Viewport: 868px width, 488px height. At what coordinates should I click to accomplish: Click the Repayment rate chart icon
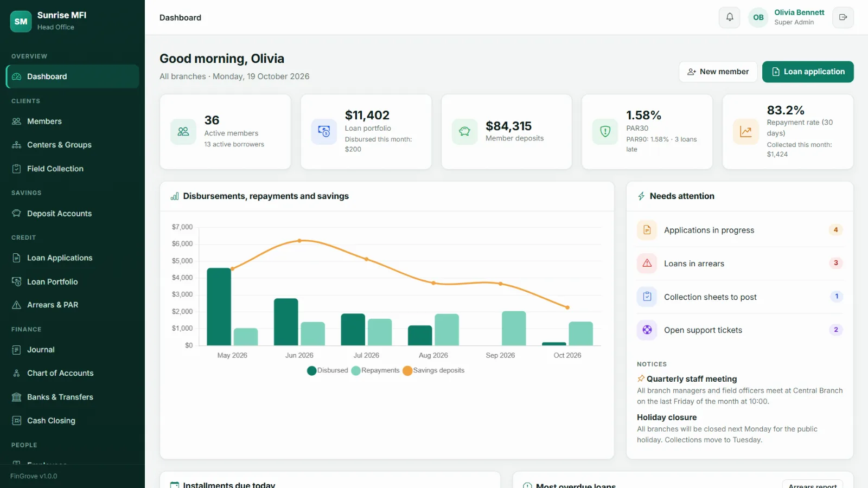(x=746, y=132)
